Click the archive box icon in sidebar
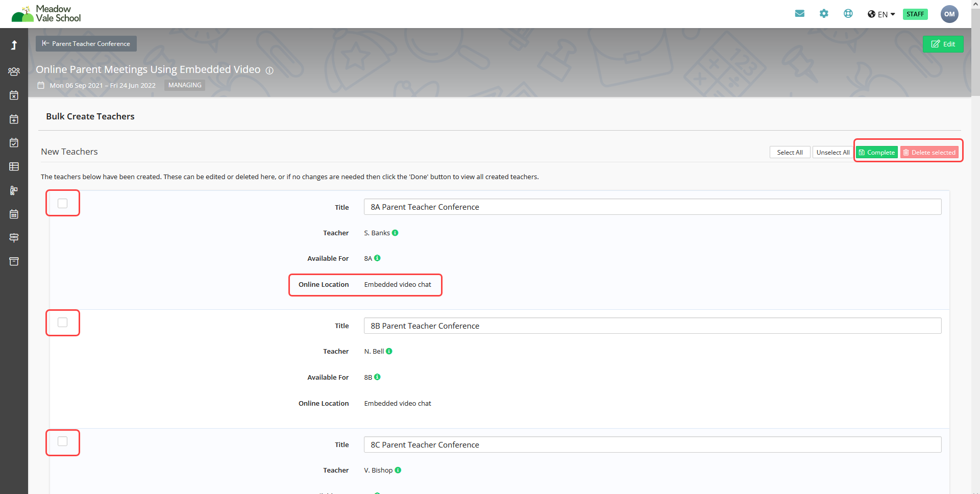980x494 pixels. [x=14, y=261]
